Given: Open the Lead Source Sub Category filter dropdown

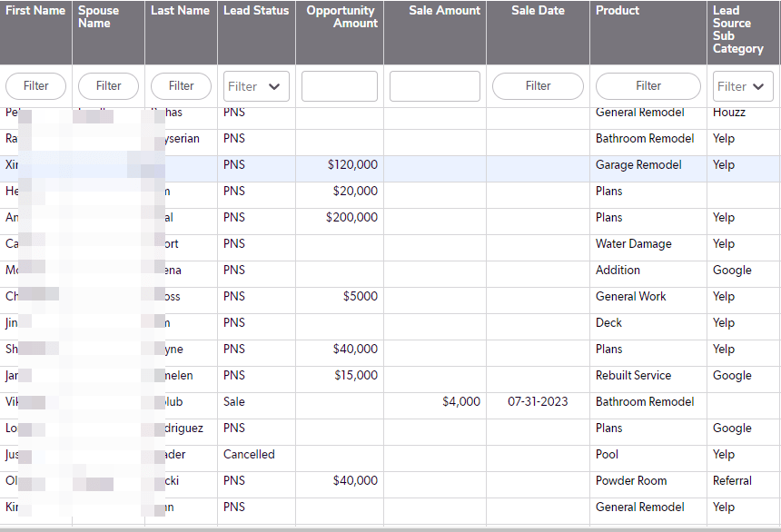Looking at the screenshot, I should coord(743,86).
